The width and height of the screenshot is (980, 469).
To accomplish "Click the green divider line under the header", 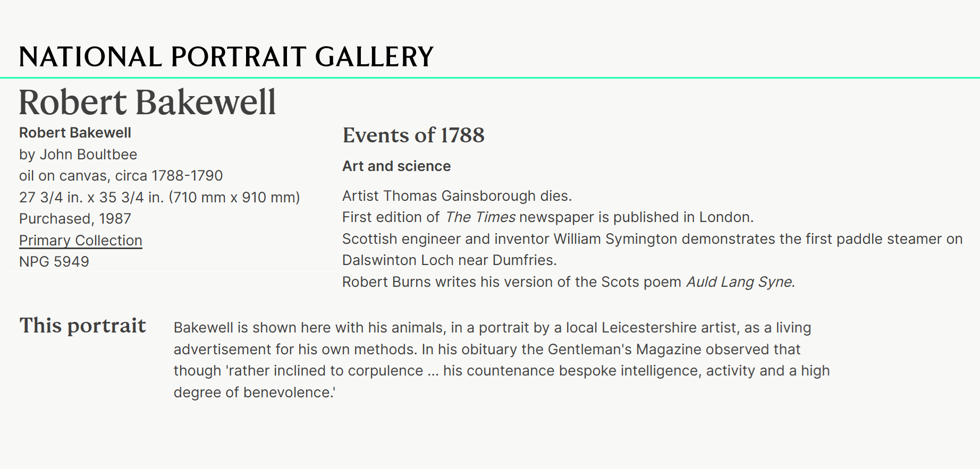I will (x=490, y=78).
